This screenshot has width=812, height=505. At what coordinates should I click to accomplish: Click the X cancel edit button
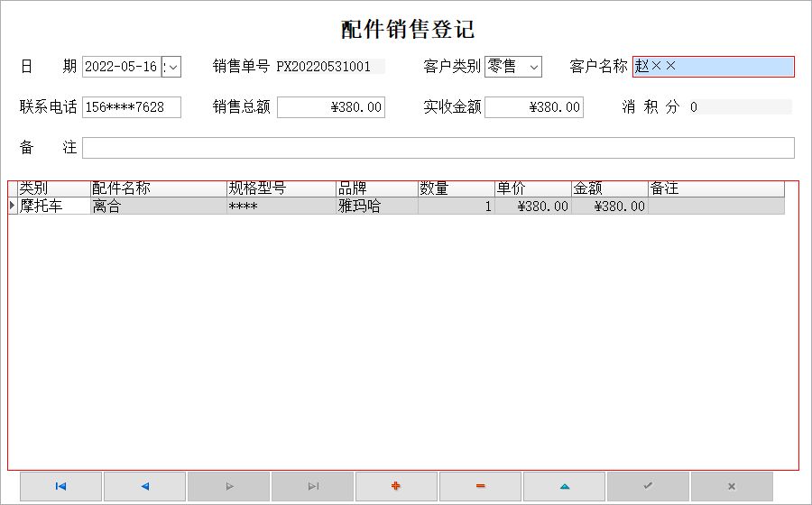(732, 486)
